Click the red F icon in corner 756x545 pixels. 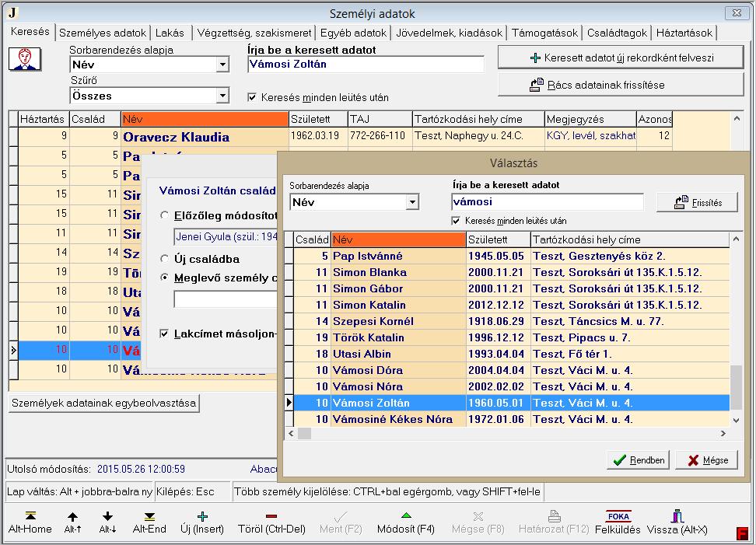click(x=743, y=533)
